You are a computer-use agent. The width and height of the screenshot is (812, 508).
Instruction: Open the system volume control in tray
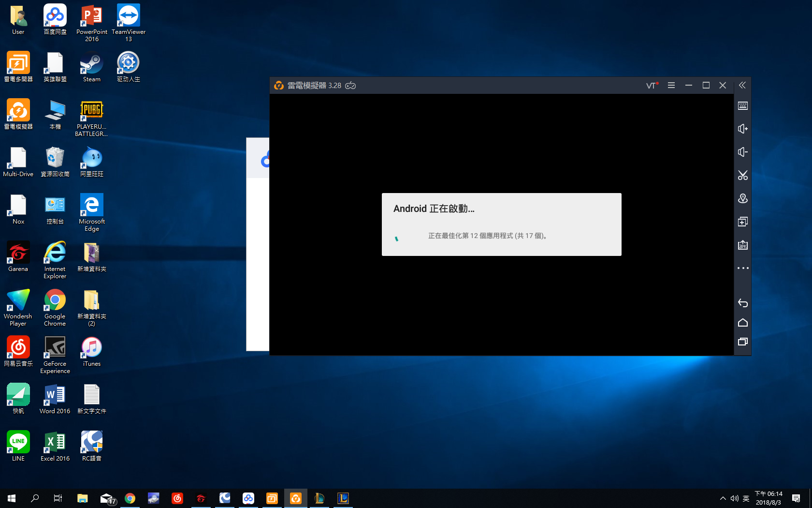click(735, 498)
